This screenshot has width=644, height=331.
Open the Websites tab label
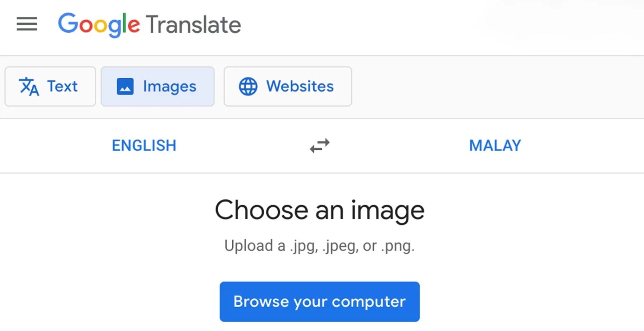coord(300,86)
